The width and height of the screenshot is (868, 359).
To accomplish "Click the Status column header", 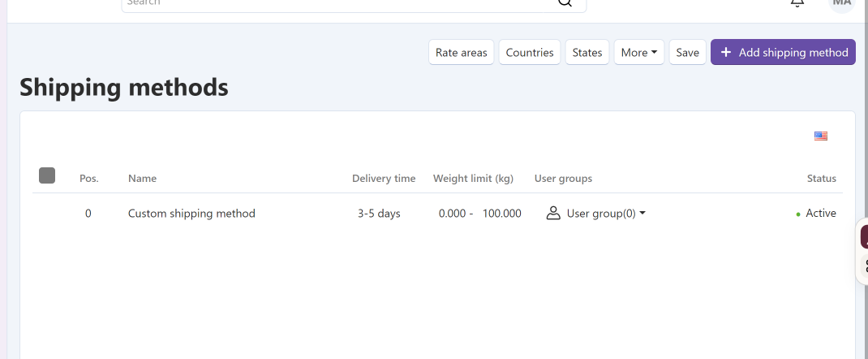I will (822, 179).
